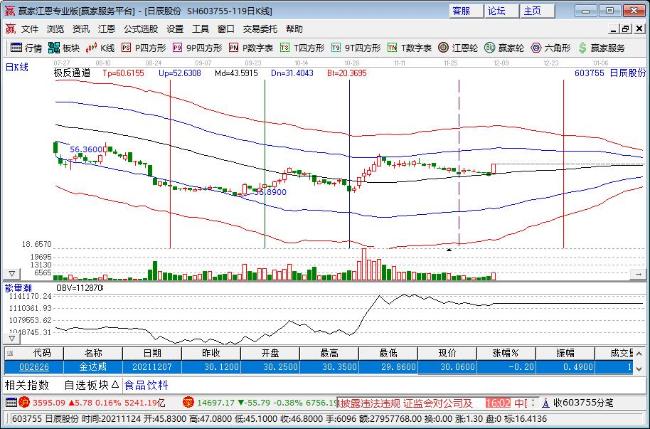Restore the inner document window
The image size is (650, 429).
click(626, 29)
